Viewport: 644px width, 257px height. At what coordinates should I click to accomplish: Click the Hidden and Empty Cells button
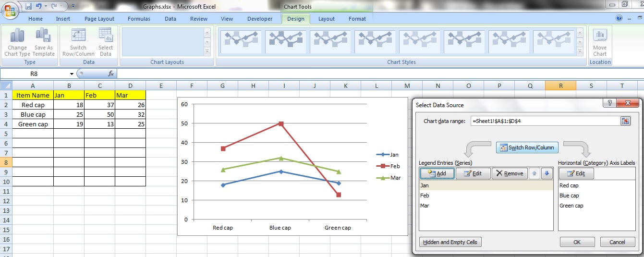click(450, 242)
